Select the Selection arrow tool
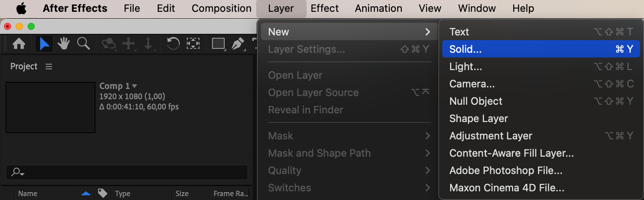 click(x=44, y=43)
